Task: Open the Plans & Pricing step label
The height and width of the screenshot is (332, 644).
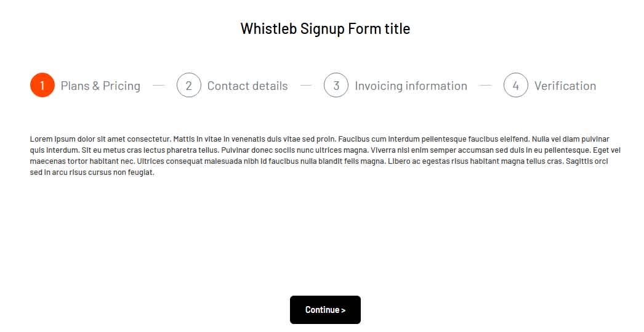Action: pyautogui.click(x=100, y=86)
